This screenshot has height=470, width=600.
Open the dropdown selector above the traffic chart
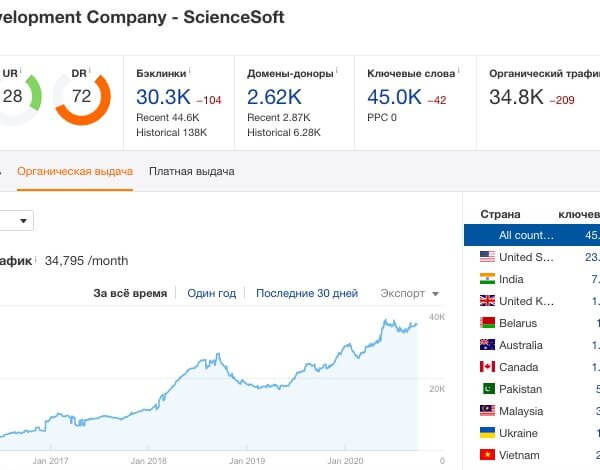pos(16,220)
